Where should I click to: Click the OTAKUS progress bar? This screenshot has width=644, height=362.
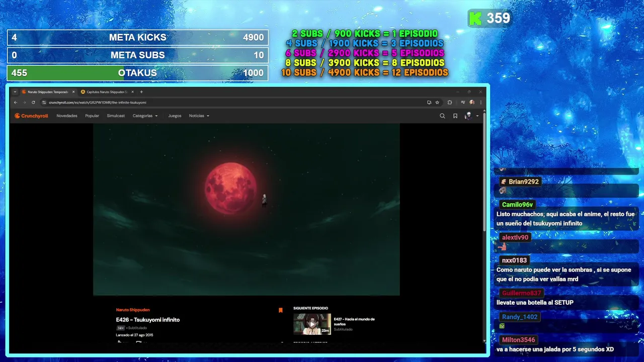tap(137, 73)
